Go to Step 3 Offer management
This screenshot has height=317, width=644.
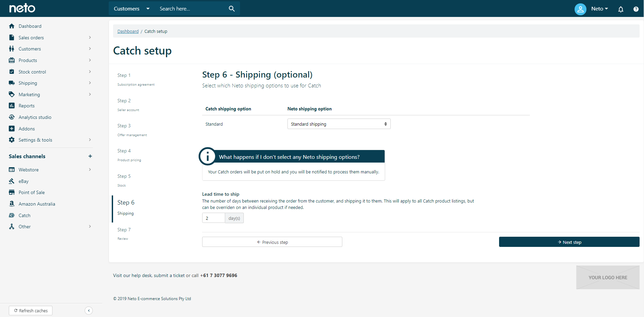point(132,130)
